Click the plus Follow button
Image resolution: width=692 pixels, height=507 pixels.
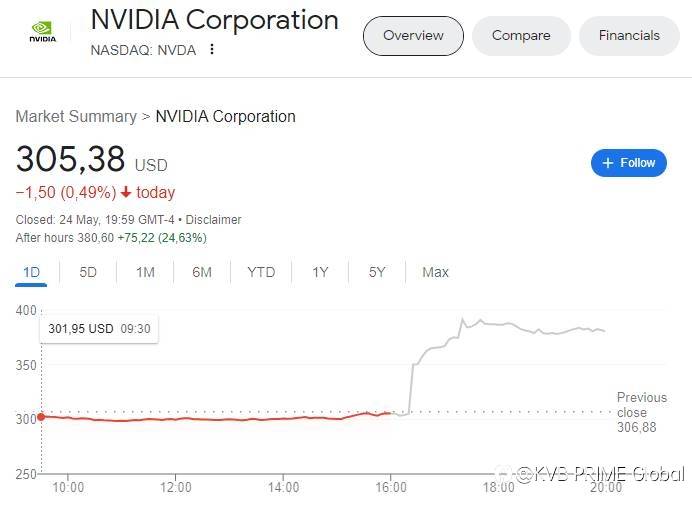628,163
